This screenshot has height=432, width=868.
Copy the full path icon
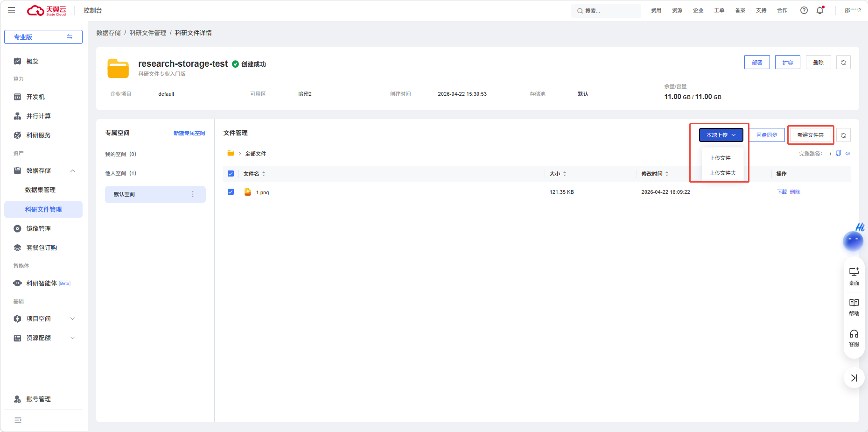(838, 153)
